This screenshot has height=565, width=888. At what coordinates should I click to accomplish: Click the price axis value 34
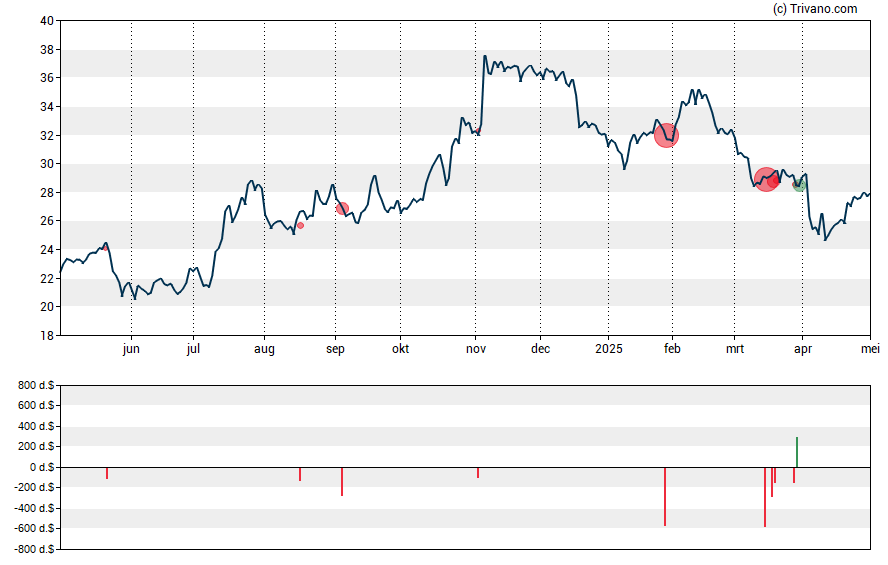point(47,107)
